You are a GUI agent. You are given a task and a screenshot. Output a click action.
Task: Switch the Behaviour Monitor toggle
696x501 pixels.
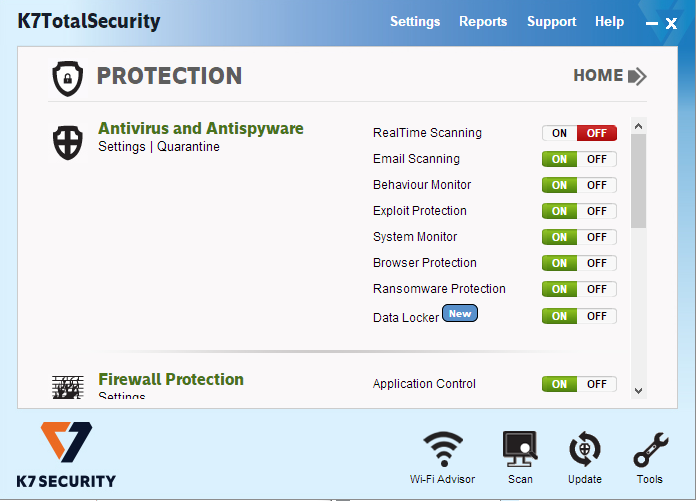579,185
